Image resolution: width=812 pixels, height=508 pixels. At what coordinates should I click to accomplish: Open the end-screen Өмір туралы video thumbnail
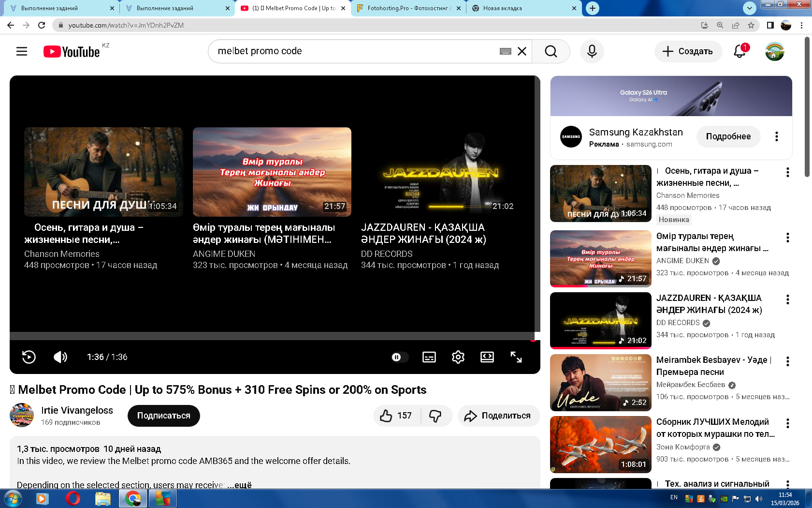[272, 172]
